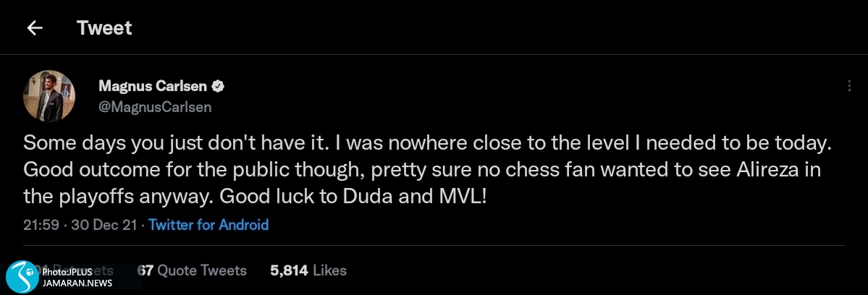This screenshot has width=868, height=295.
Task: Click the "Good luck to Duda and MVL!" sentence
Action: click(353, 196)
